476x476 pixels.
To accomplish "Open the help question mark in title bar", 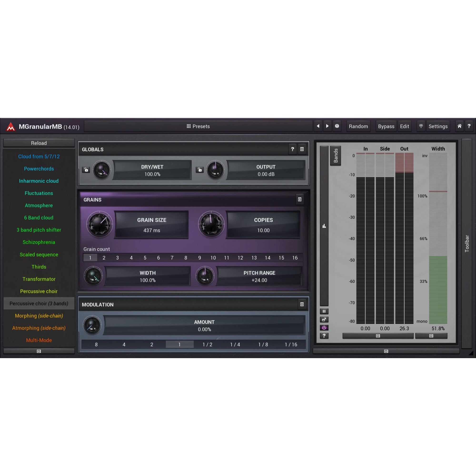I will 469,126.
